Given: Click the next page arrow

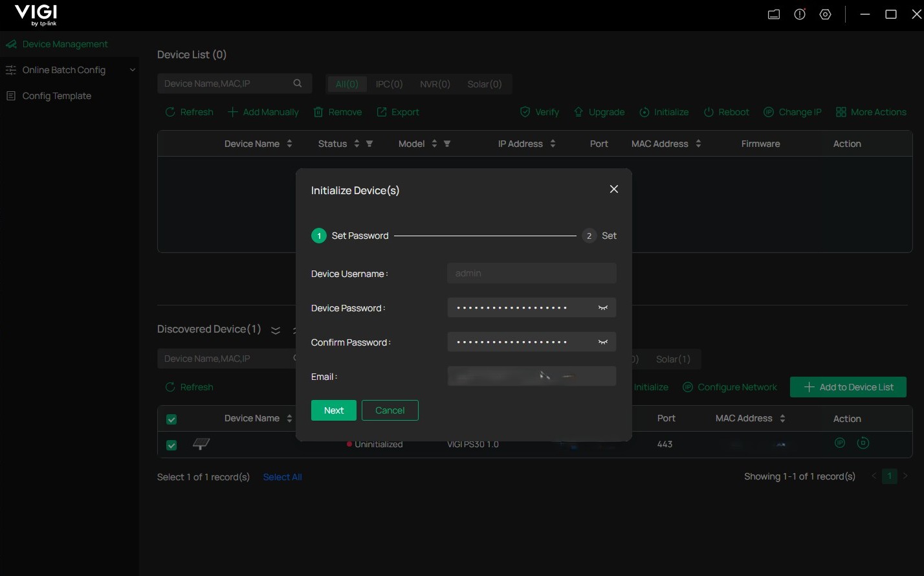Looking at the screenshot, I should point(905,476).
